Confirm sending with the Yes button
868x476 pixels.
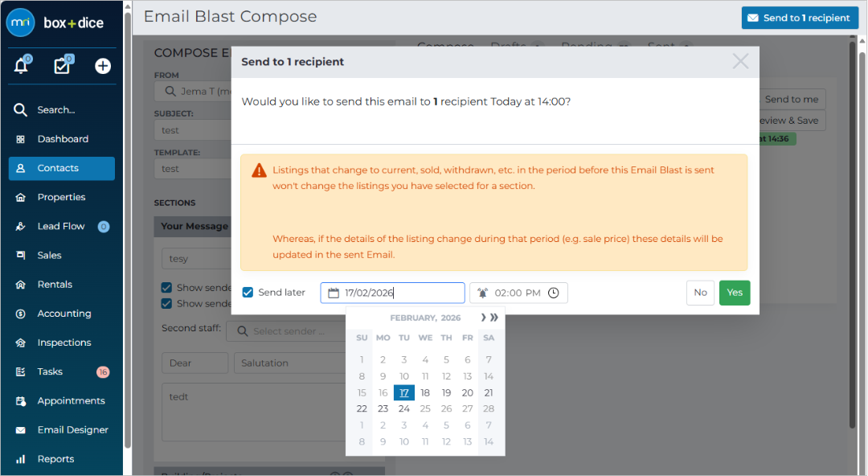tap(735, 293)
